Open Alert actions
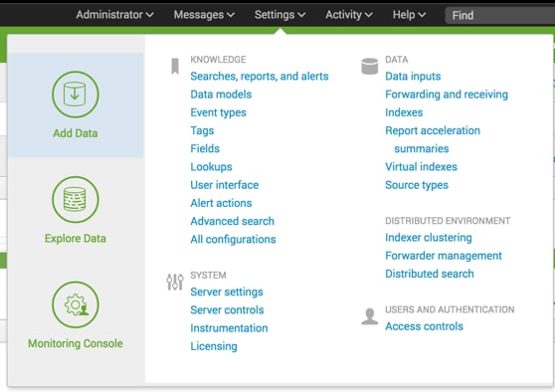 [x=221, y=203]
